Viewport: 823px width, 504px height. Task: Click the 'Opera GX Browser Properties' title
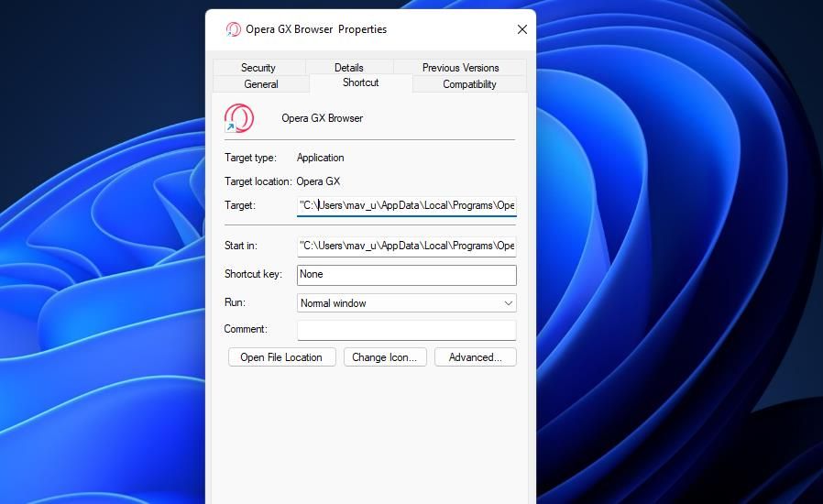tap(316, 29)
